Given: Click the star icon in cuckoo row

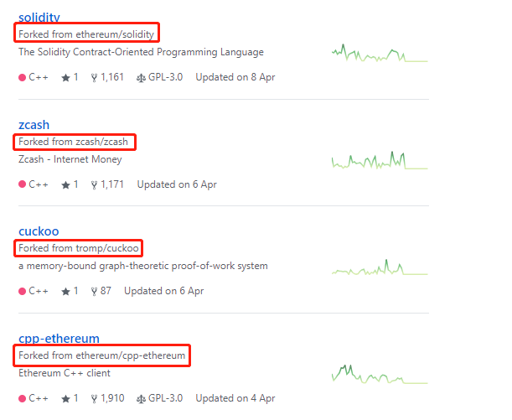Looking at the screenshot, I should tap(65, 292).
